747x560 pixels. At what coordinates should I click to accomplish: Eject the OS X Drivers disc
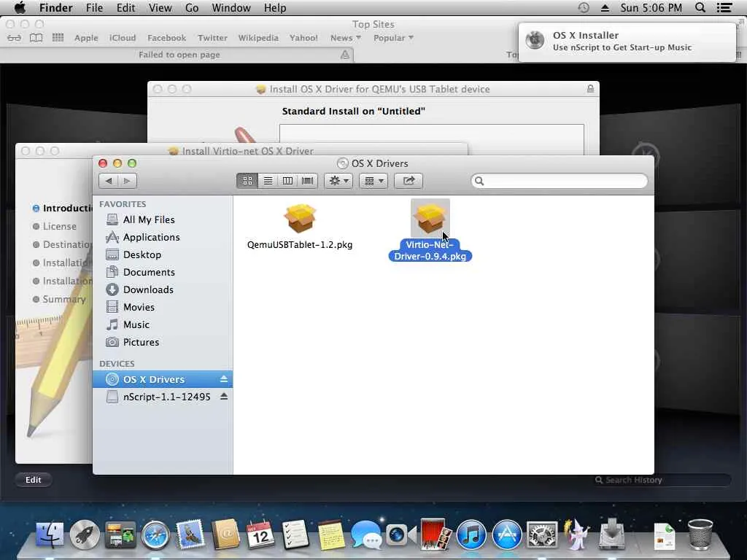(224, 379)
